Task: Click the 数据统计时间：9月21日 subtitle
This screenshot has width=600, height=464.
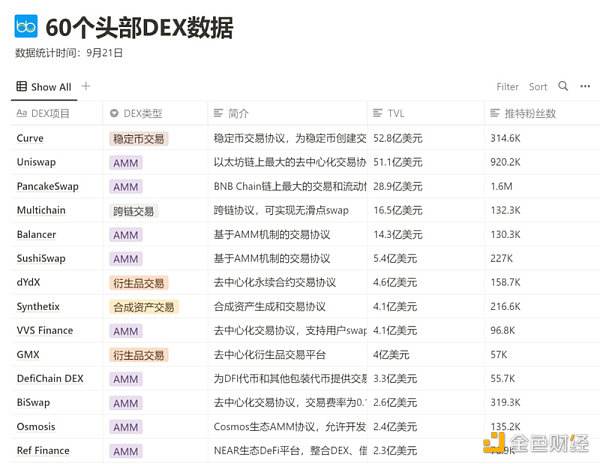Action: coord(69,53)
